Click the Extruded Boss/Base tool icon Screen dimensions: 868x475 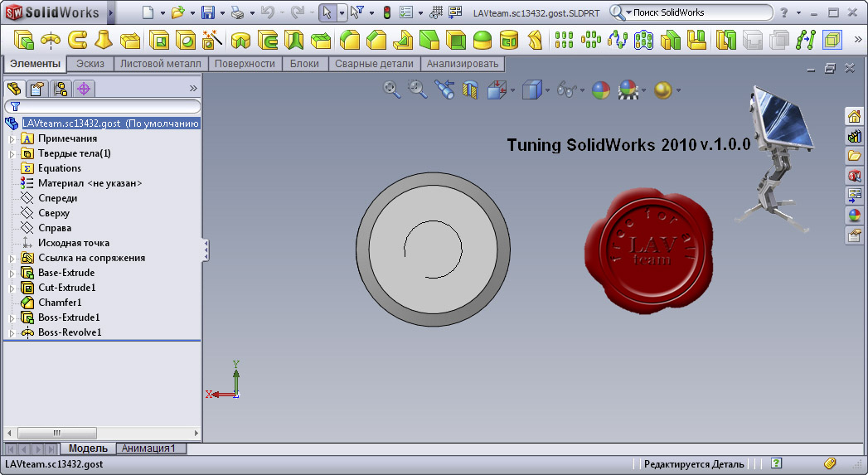(23, 40)
